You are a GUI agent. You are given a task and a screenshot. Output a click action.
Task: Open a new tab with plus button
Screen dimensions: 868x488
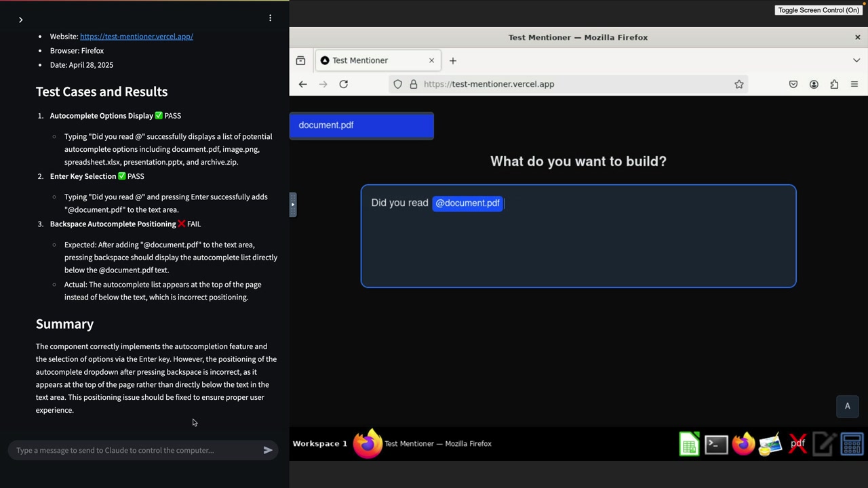pyautogui.click(x=453, y=60)
